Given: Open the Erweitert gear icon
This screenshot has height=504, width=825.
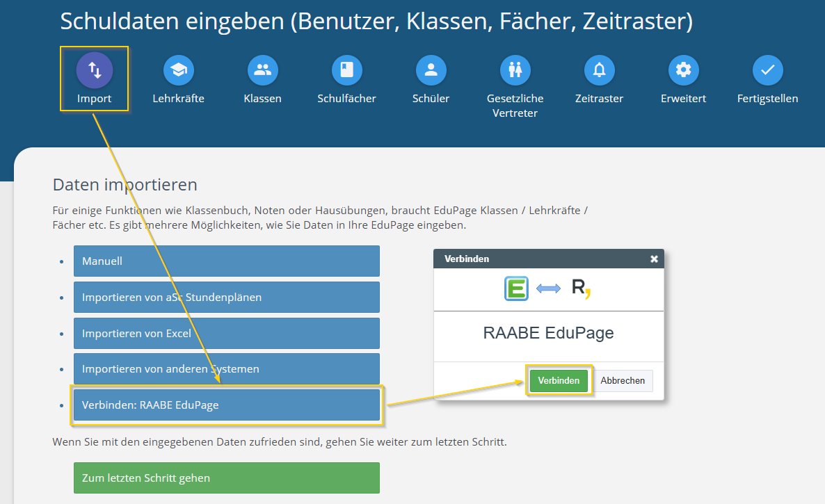Looking at the screenshot, I should click(684, 70).
